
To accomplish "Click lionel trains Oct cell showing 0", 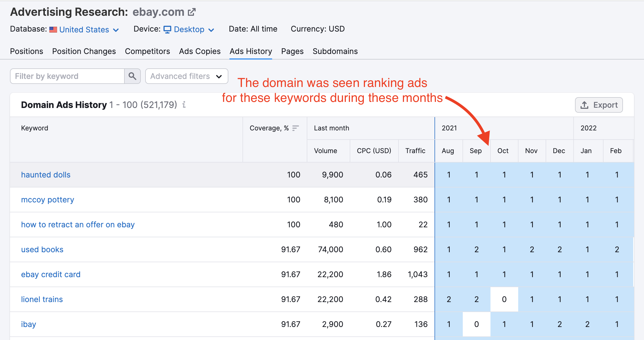I will 504,299.
